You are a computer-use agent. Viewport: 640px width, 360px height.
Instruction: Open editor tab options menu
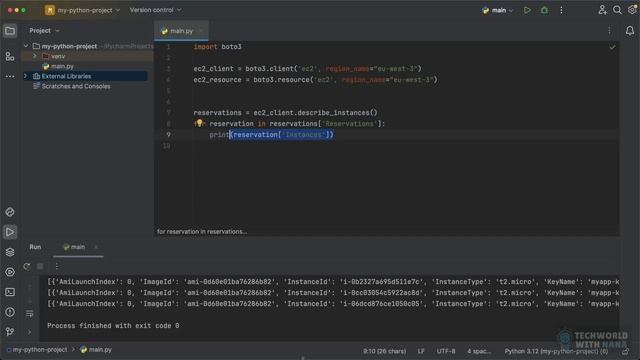(x=609, y=31)
